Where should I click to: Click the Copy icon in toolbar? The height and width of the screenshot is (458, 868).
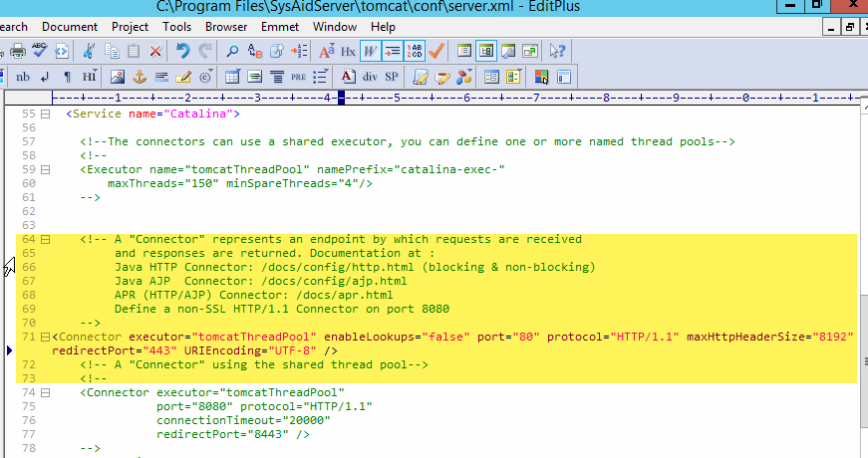click(x=112, y=51)
